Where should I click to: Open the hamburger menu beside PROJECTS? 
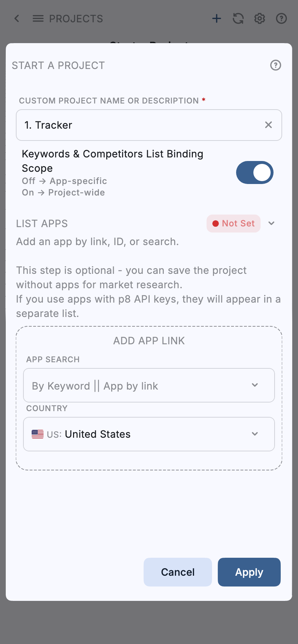(x=38, y=18)
